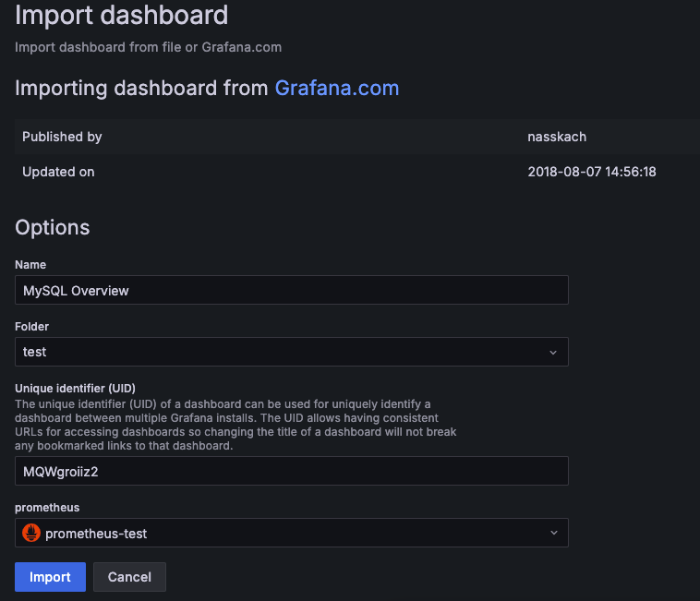Viewport: 700px width, 601px height.
Task: Click the Published by label
Action: click(62, 137)
